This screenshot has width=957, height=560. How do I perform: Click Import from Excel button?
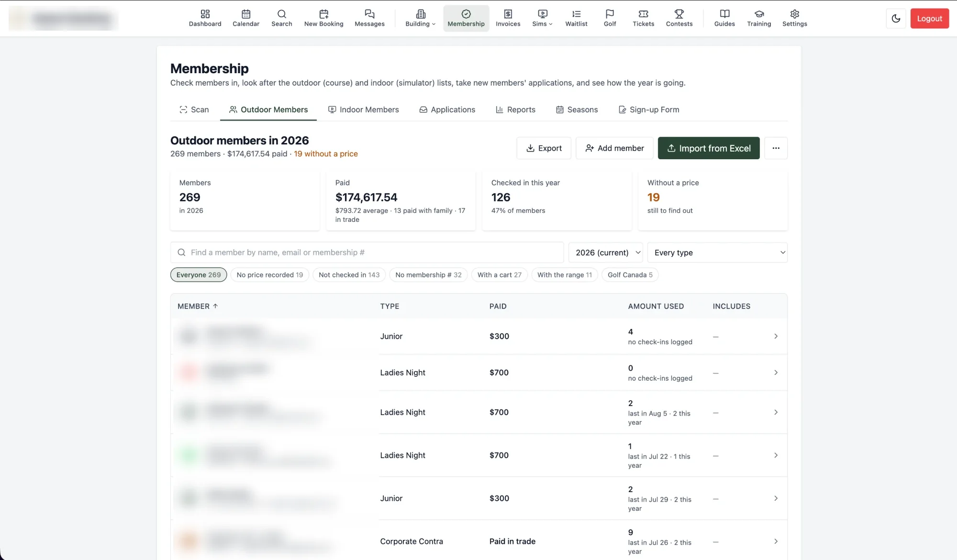(x=709, y=148)
